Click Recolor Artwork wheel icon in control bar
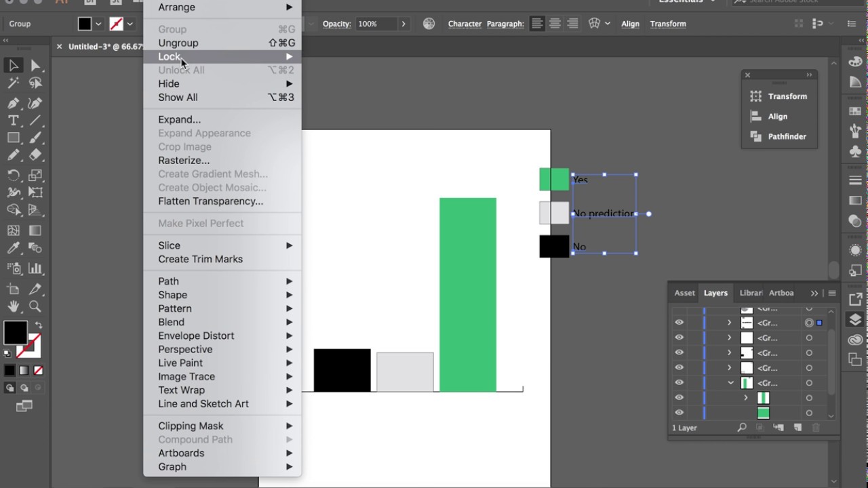The width and height of the screenshot is (868, 488). click(x=429, y=24)
